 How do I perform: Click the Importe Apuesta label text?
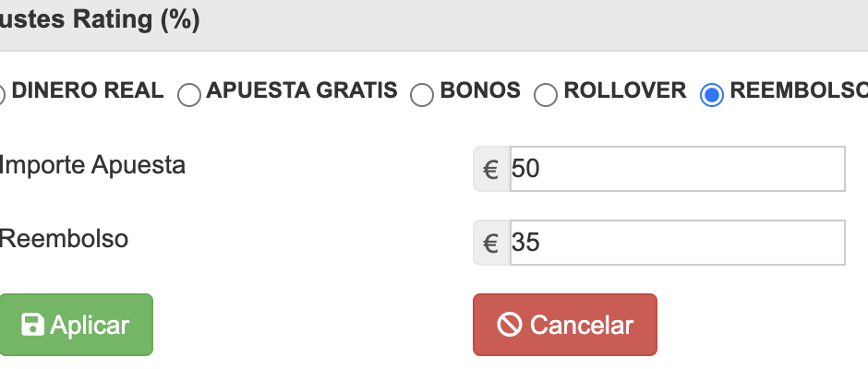[92, 165]
